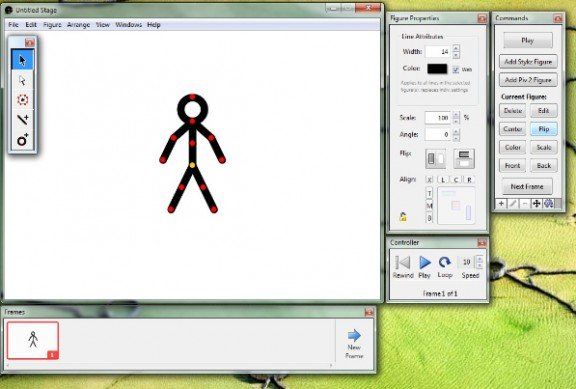
Task: Open the black line Color swatch
Action: (437, 69)
